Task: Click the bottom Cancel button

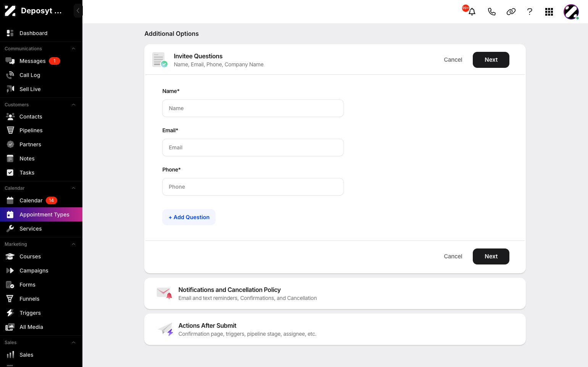Action: click(x=453, y=256)
